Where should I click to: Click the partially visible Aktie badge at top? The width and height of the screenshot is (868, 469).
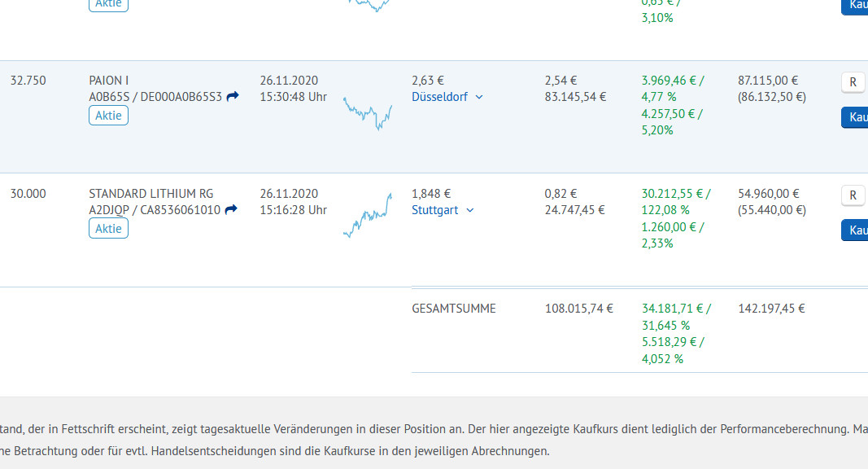(108, 4)
